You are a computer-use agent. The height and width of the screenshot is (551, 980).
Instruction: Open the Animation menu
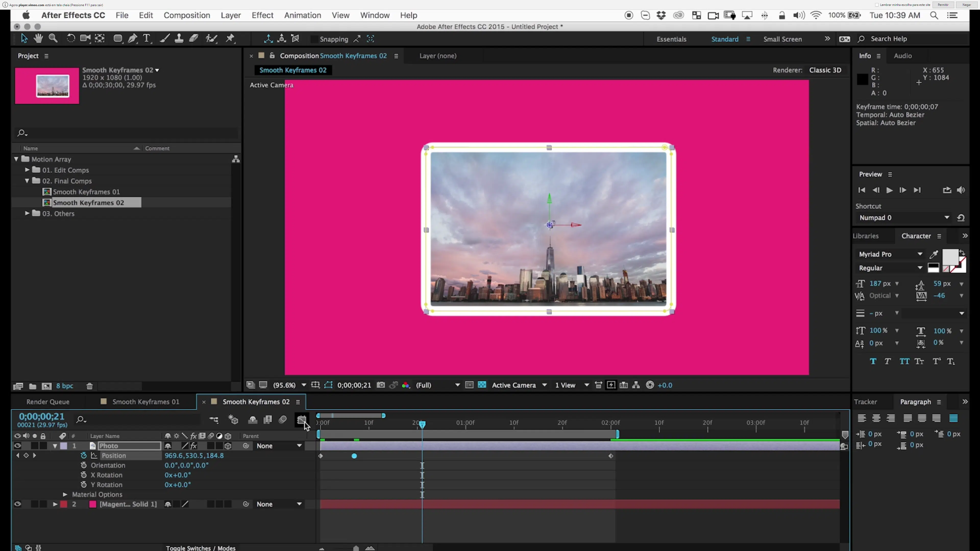click(302, 15)
